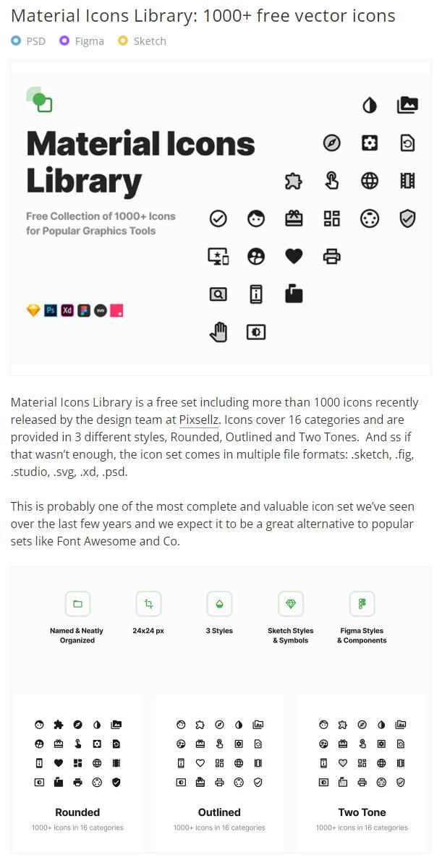Click the Two Tone style preview card

(362, 767)
